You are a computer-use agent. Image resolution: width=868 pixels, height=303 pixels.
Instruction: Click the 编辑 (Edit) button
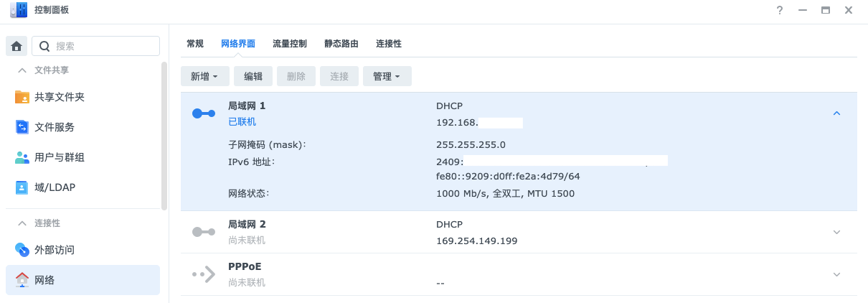coord(253,76)
